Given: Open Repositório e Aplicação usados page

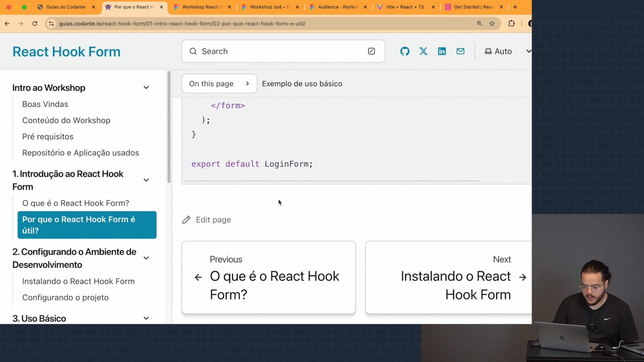Looking at the screenshot, I should point(80,153).
